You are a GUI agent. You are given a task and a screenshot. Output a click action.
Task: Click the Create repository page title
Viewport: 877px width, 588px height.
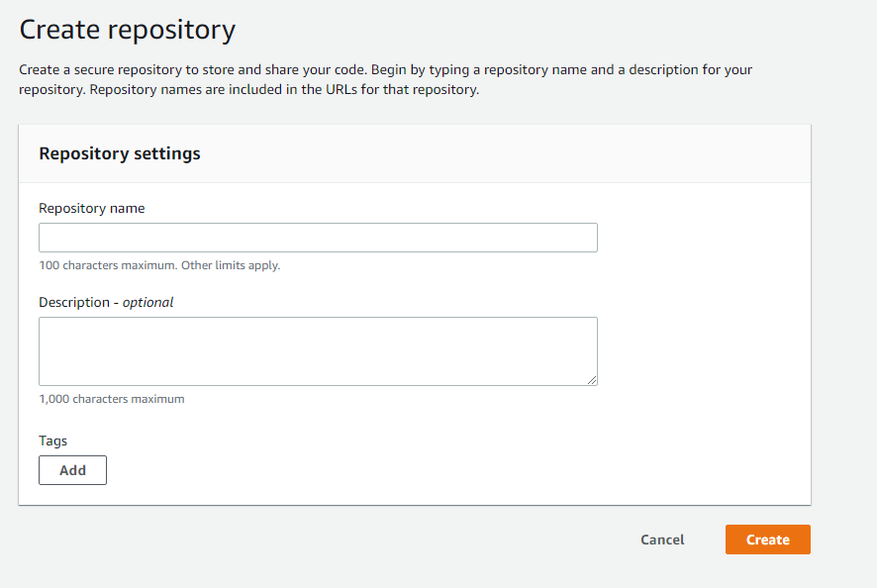pos(127,29)
